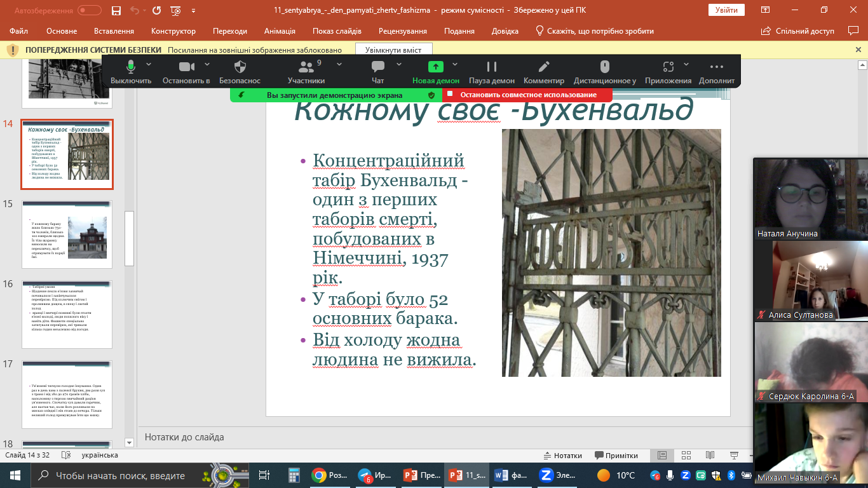The image size is (868, 488).
Task: Save the presentation with floppy disk icon
Action: (x=116, y=10)
